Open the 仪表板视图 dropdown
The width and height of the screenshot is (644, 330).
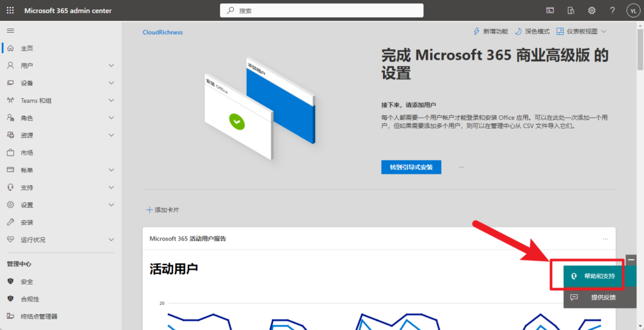581,31
